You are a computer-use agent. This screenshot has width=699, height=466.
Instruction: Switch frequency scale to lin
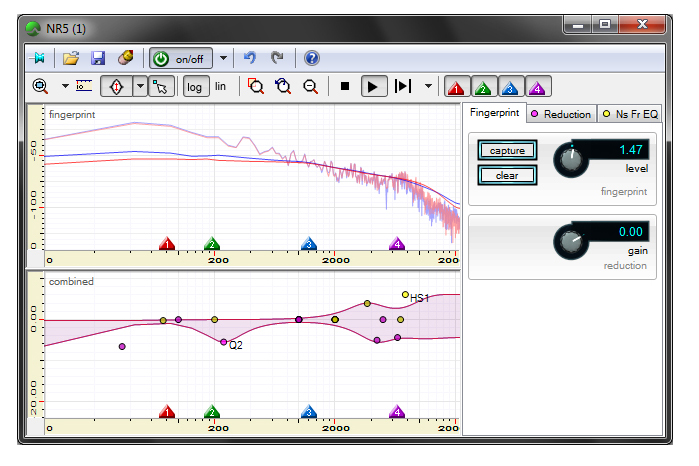coord(220,87)
